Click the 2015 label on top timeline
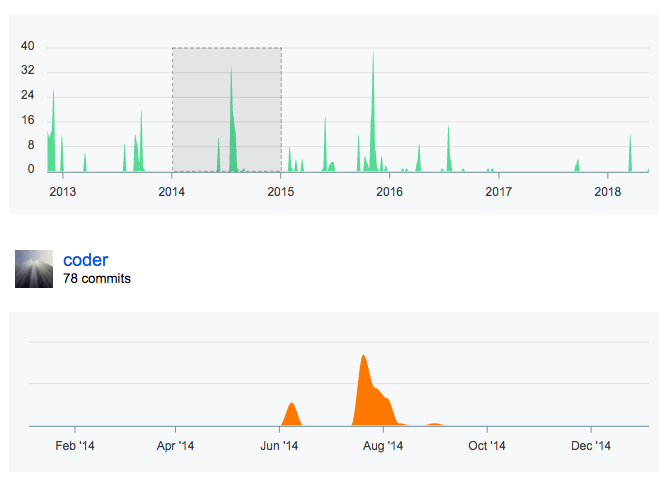This screenshot has width=665, height=483. tap(280, 190)
